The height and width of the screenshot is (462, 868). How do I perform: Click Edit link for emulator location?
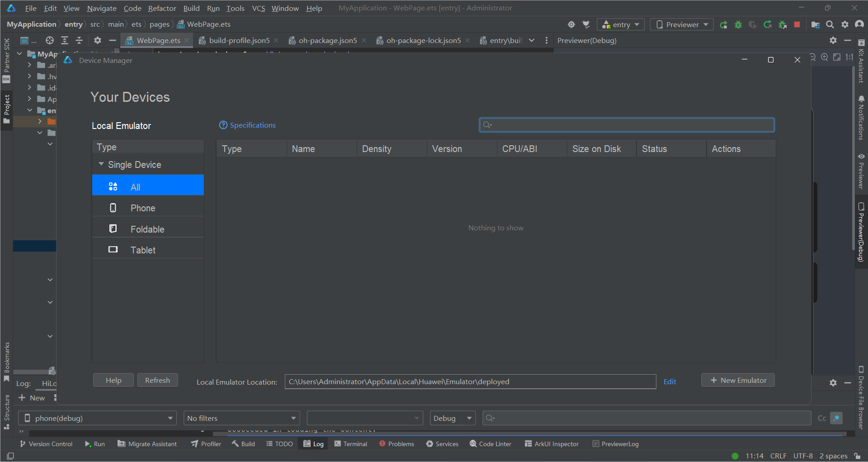[x=670, y=381]
